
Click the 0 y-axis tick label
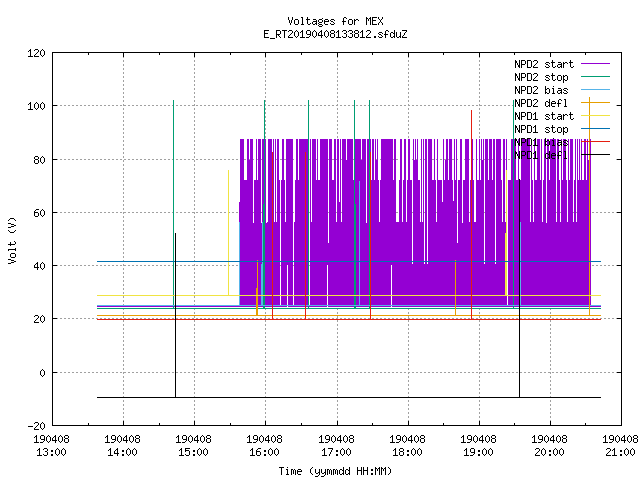[x=42, y=373]
